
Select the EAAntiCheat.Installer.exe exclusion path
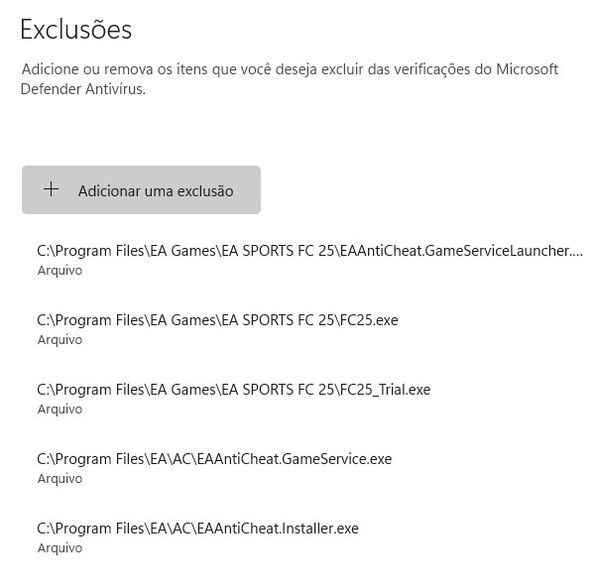tap(198, 529)
